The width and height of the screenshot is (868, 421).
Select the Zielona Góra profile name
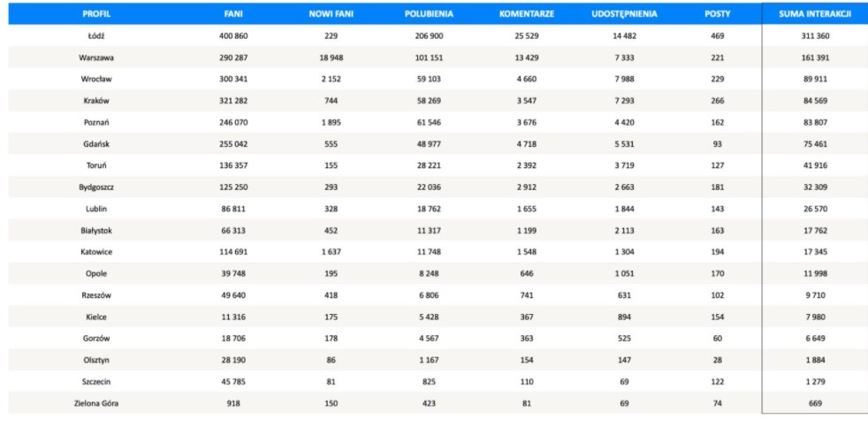[x=97, y=404]
